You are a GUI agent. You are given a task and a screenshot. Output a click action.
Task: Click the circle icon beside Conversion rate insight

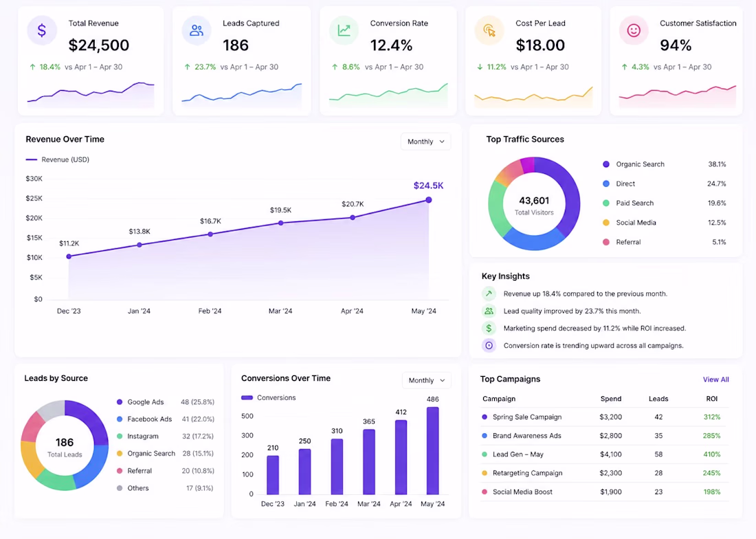pyautogui.click(x=489, y=346)
